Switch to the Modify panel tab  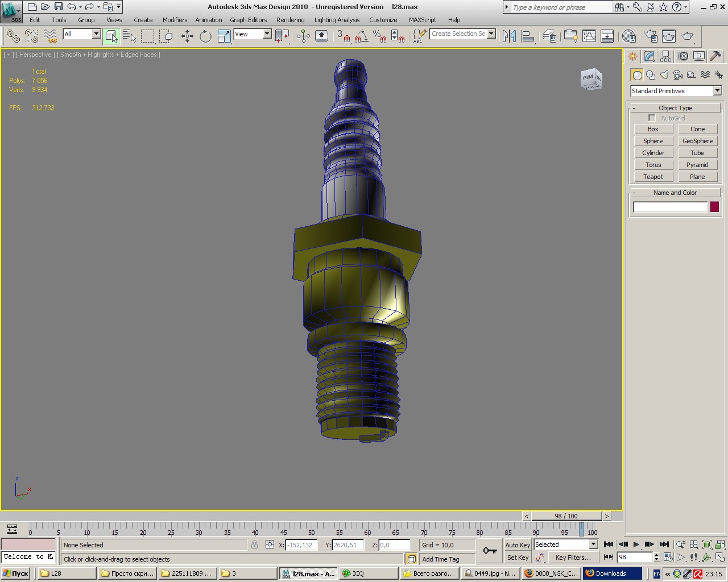point(649,56)
